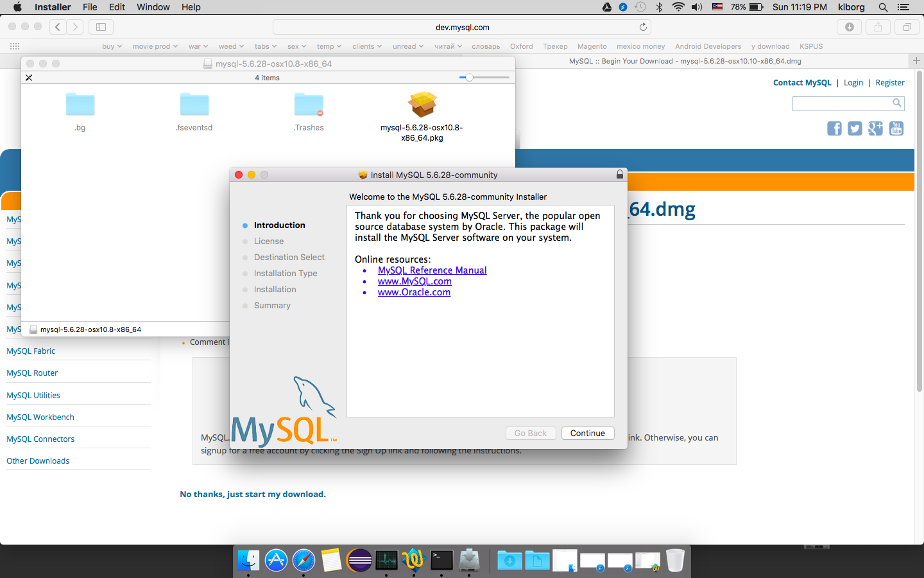Open the Help menu
This screenshot has height=578, width=924.
tap(191, 7)
